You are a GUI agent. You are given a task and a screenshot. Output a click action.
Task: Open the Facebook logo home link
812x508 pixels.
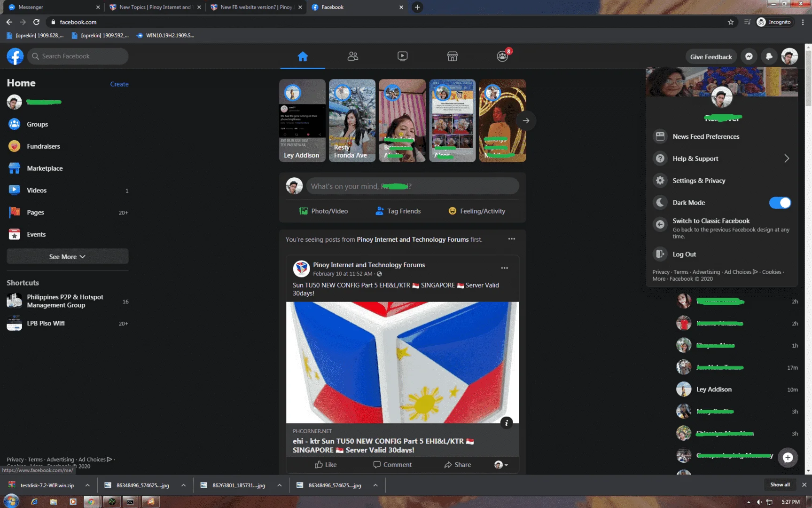[x=15, y=56]
